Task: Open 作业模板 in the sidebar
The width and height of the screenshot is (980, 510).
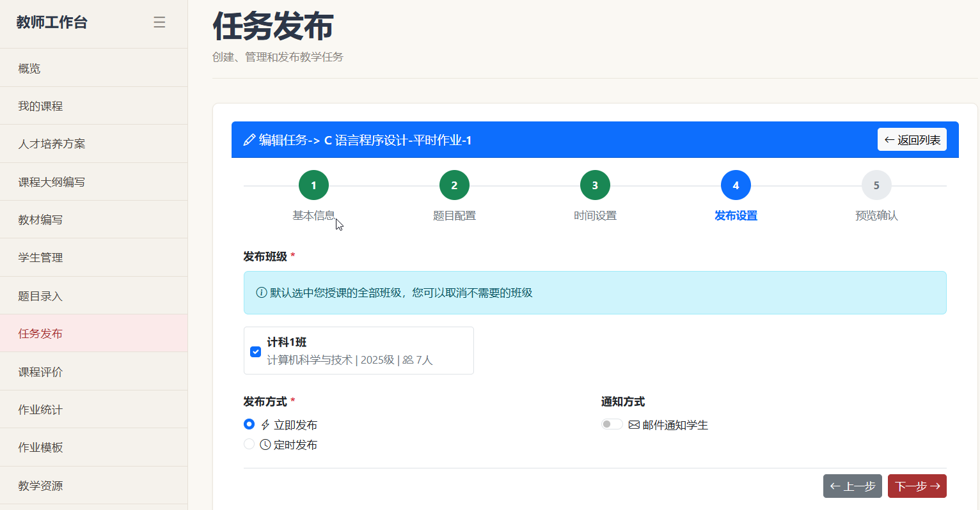Action: [93, 447]
